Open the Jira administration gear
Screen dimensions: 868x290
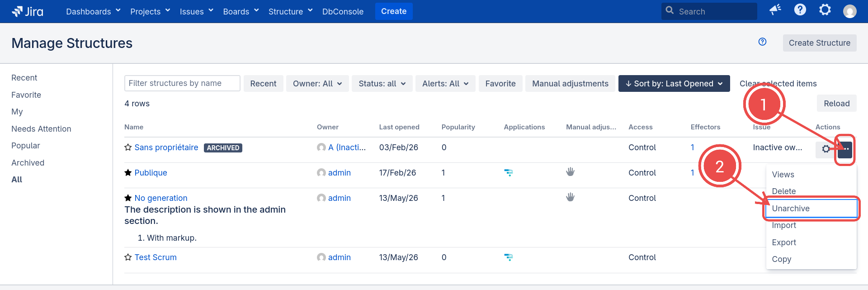click(x=825, y=10)
